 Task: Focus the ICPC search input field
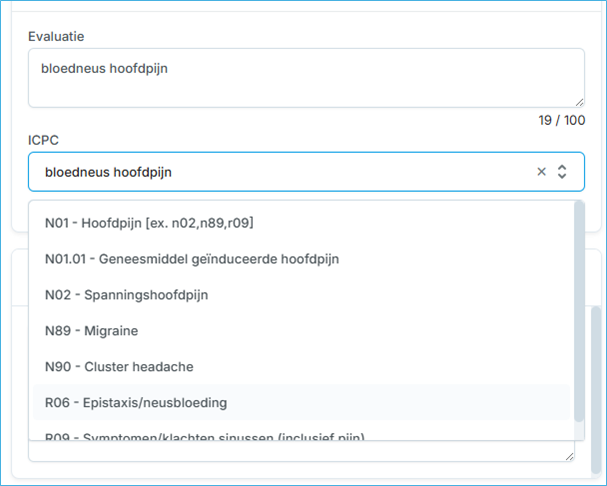point(280,172)
